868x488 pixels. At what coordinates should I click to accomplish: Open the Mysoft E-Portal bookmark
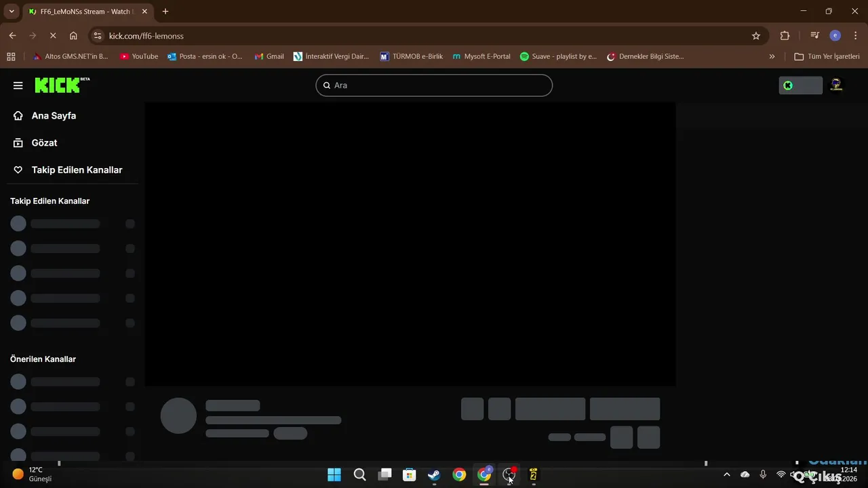pyautogui.click(x=481, y=56)
